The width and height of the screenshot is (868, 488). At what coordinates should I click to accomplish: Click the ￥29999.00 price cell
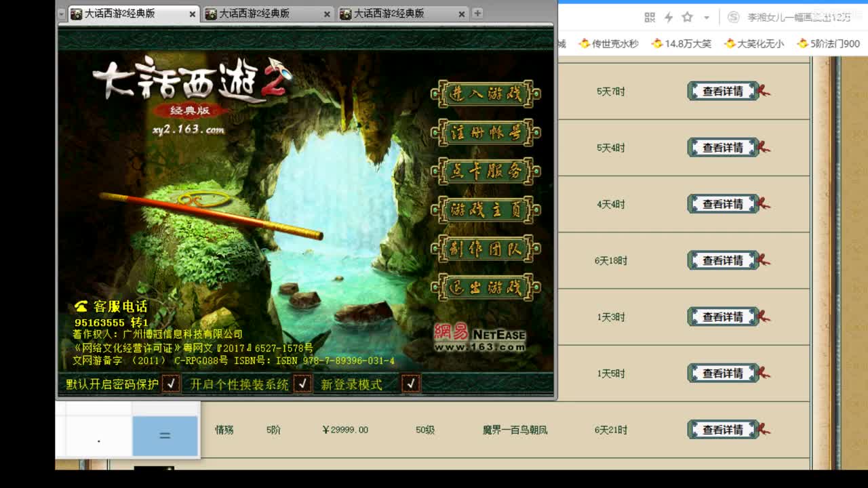pyautogui.click(x=345, y=430)
